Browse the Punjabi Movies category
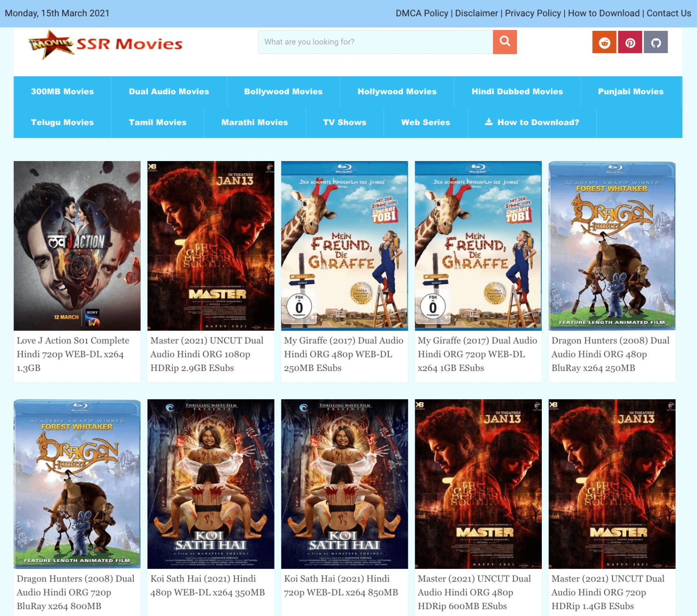 click(x=630, y=91)
